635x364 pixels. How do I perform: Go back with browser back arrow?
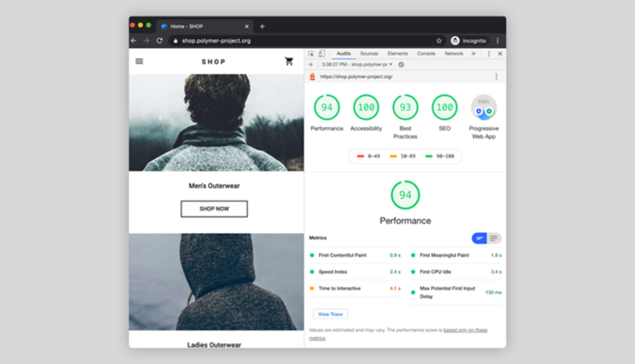click(x=133, y=40)
